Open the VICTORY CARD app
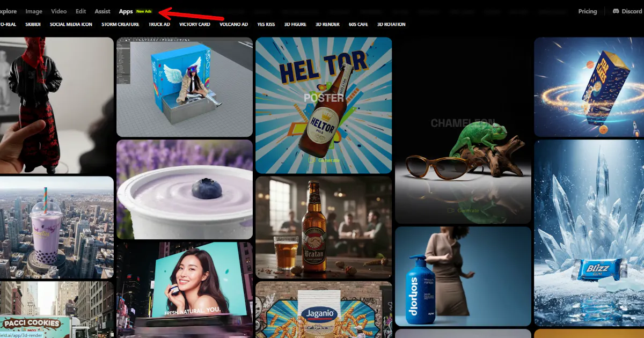Viewport: 644px width, 338px height. click(x=195, y=24)
